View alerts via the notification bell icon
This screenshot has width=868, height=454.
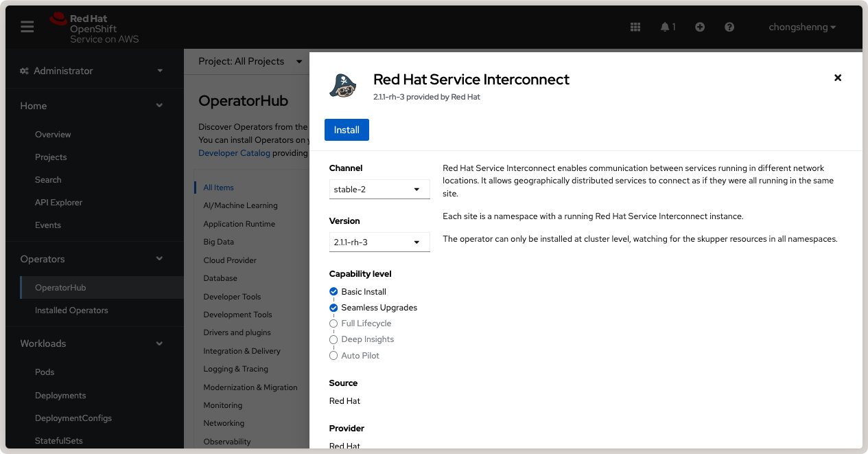pos(665,27)
